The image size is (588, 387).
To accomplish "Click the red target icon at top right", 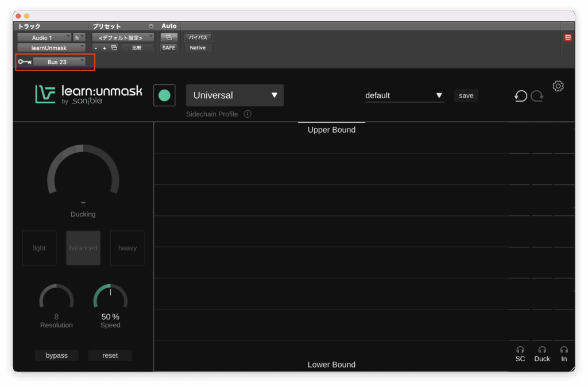I will pyautogui.click(x=568, y=37).
